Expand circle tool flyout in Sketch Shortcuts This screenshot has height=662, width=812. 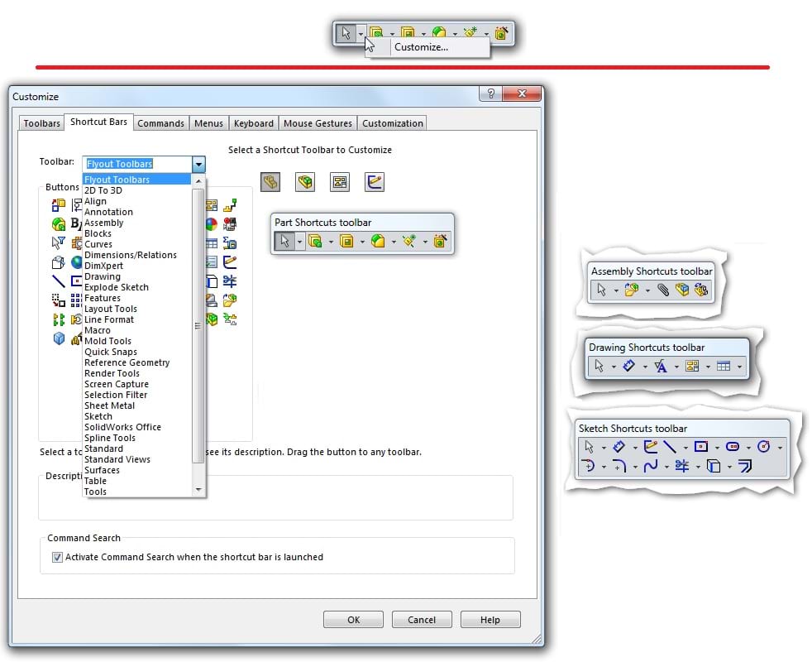[780, 448]
